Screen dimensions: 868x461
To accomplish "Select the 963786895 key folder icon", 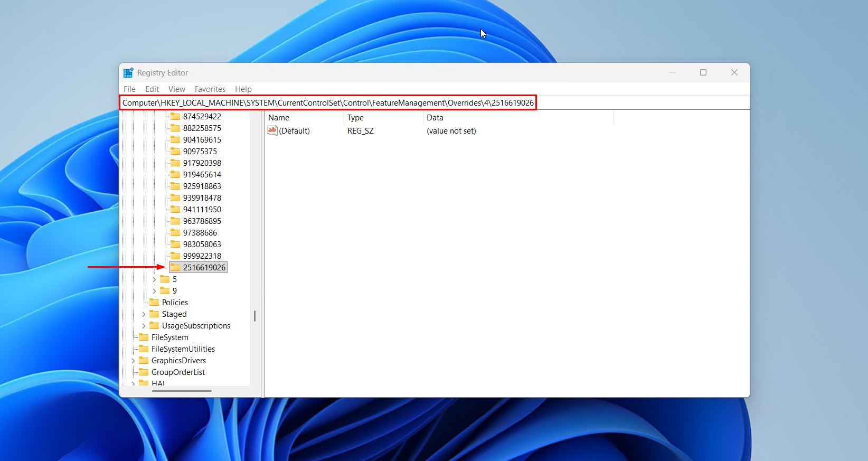I will pos(175,221).
